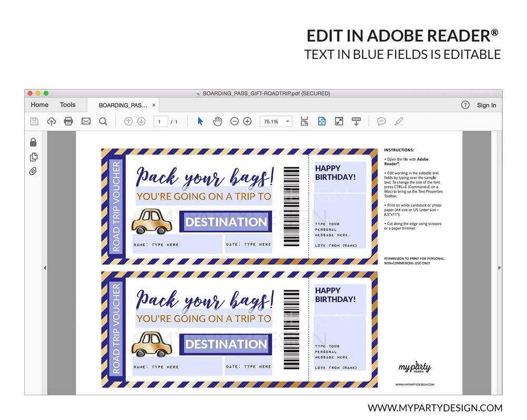Select the BOARDING_PAS... document tab
527x420 pixels.
123,105
